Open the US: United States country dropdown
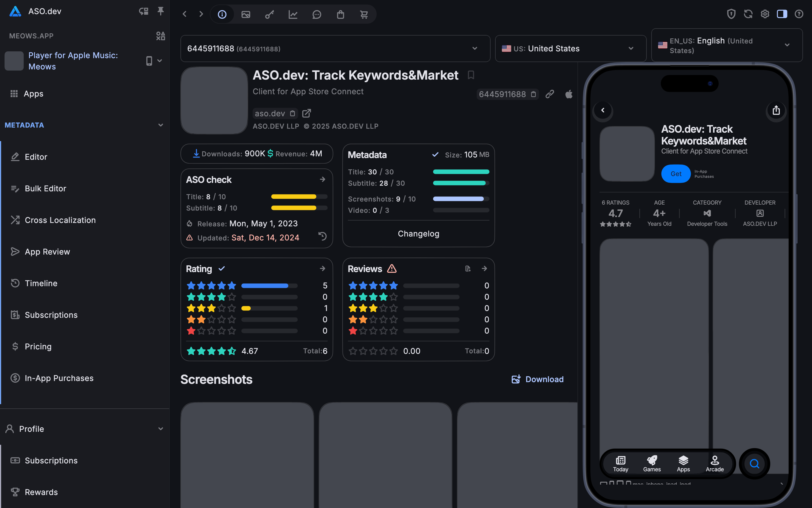 (570, 49)
